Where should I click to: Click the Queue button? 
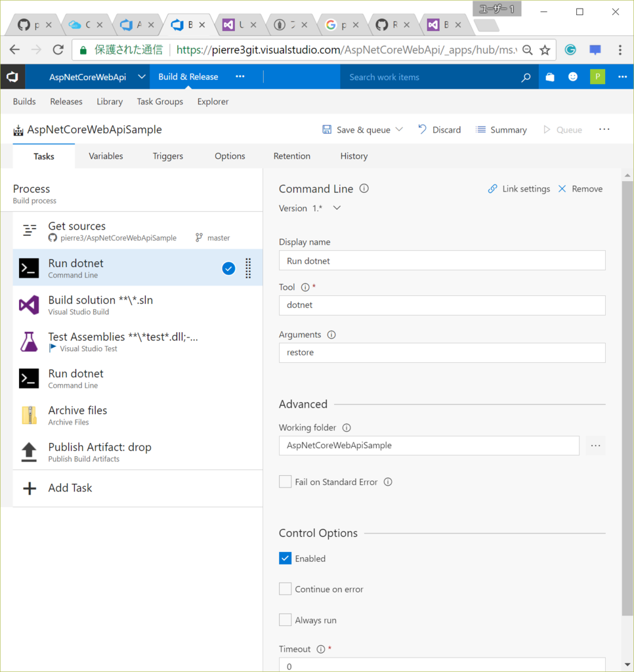click(562, 129)
